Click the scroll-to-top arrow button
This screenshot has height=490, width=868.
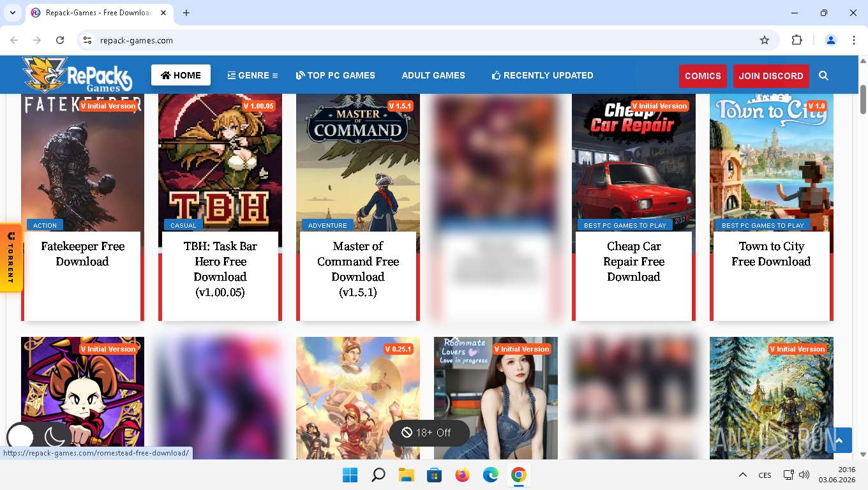click(839, 440)
